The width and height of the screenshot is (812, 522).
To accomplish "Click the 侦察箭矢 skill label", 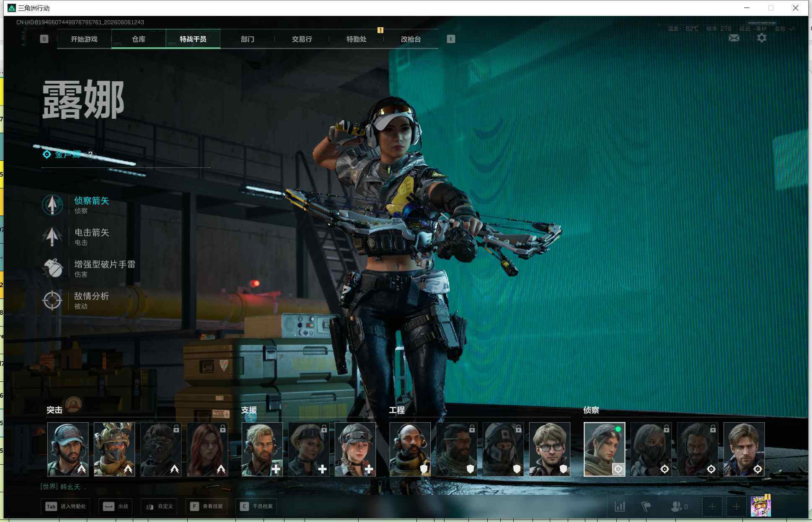I will click(92, 201).
